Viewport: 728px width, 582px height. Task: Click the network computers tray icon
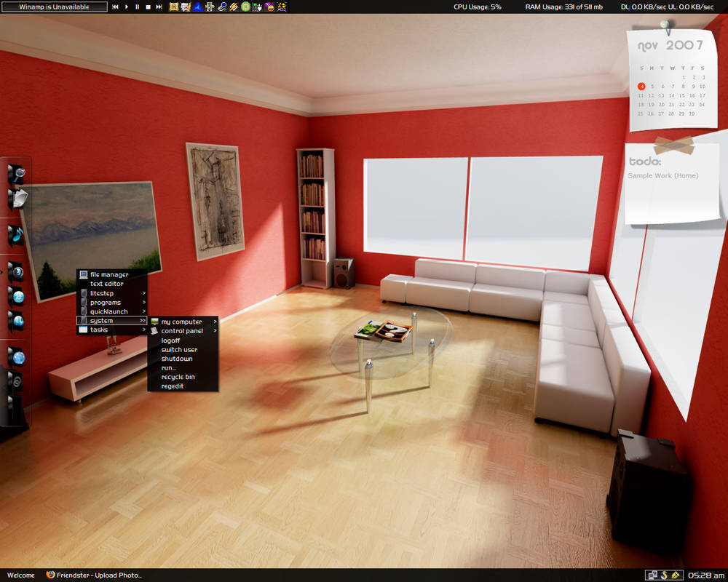pos(652,575)
